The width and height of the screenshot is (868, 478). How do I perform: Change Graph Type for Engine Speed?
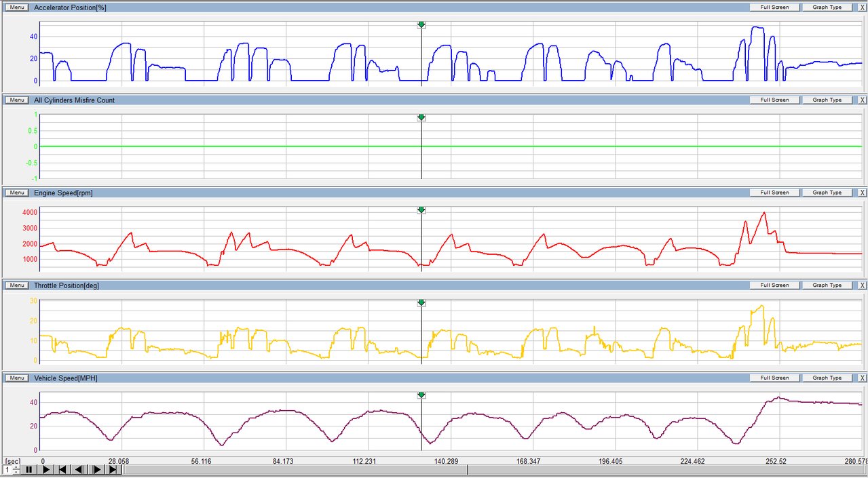click(827, 193)
